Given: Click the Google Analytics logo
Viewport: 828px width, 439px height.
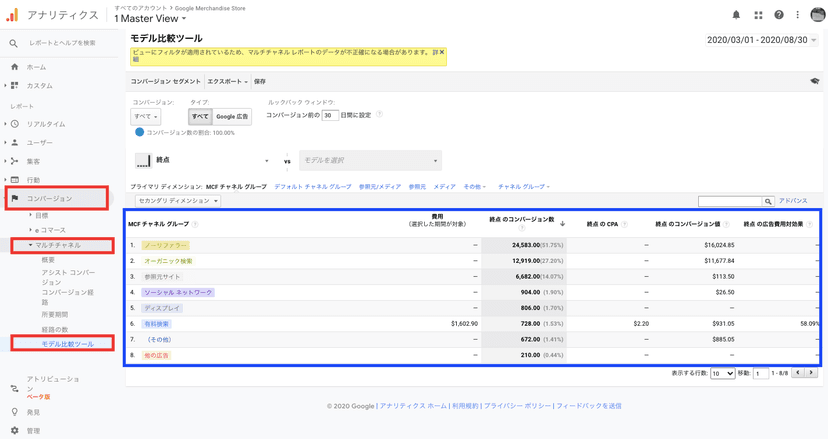Looking at the screenshot, I should click(x=12, y=15).
